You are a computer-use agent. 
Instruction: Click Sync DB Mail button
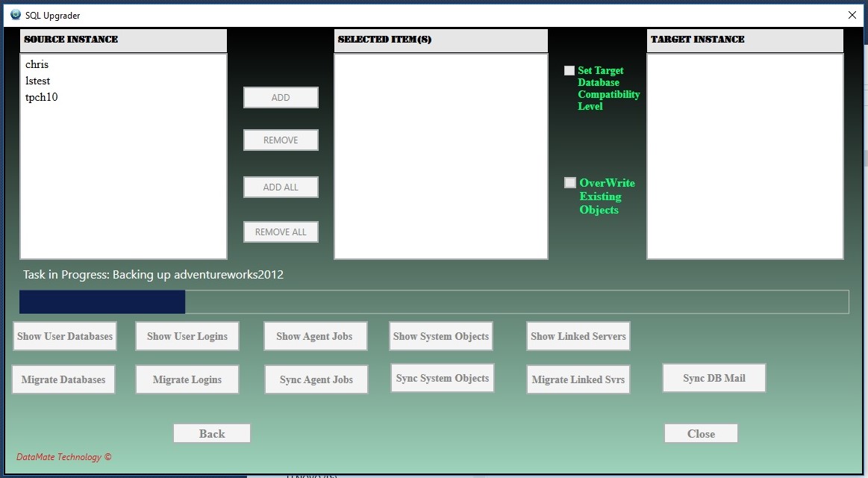[x=714, y=378]
